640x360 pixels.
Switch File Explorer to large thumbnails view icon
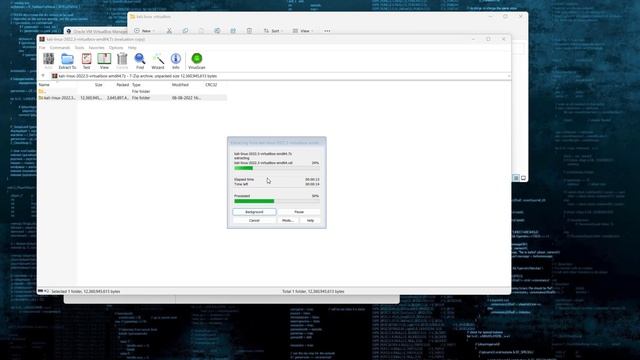pyautogui.click(x=523, y=178)
